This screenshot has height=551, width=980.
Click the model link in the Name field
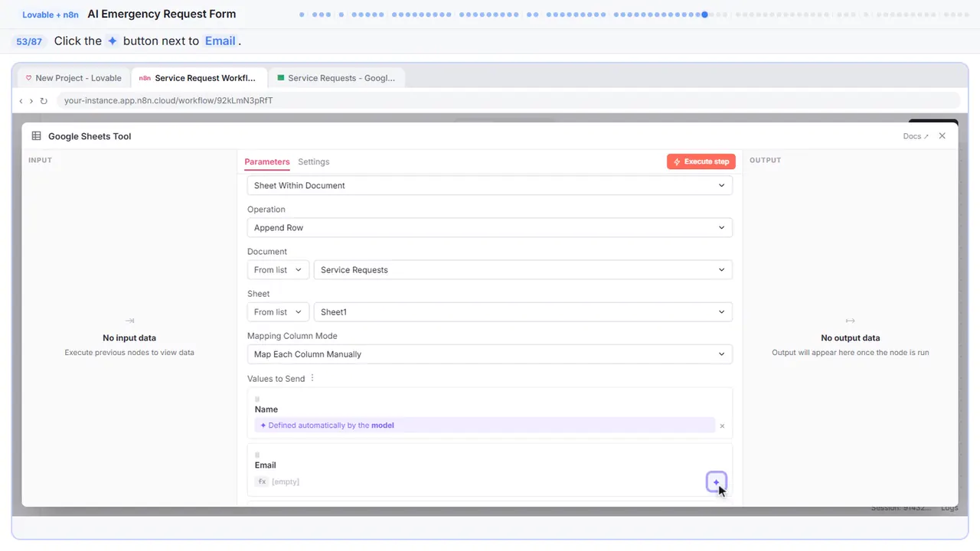tap(383, 425)
